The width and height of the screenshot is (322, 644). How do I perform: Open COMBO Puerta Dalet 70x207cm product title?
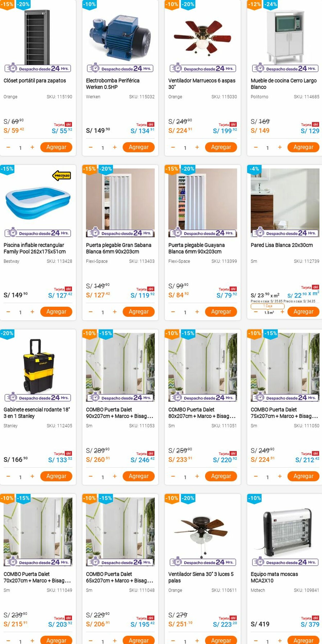tap(37, 577)
